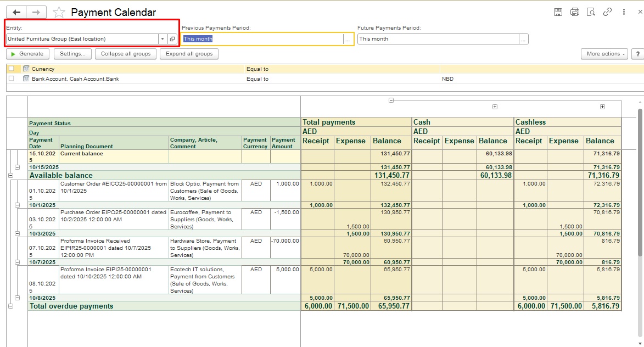The width and height of the screenshot is (644, 347).
Task: Enable the Bank Account filter checkbox
Action: tap(12, 79)
